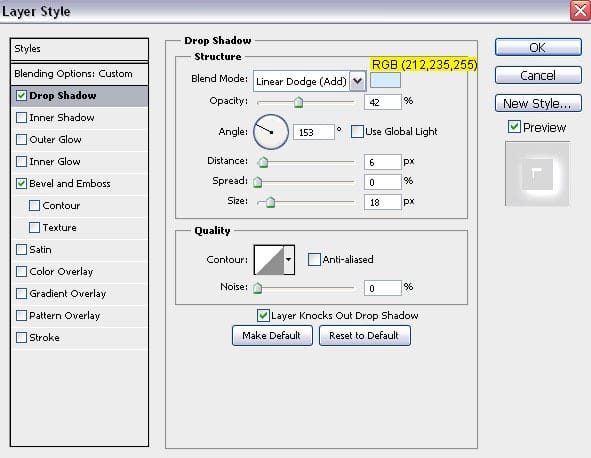Select the Outer Glow style label
The width and height of the screenshot is (591, 458).
pyautogui.click(x=55, y=139)
